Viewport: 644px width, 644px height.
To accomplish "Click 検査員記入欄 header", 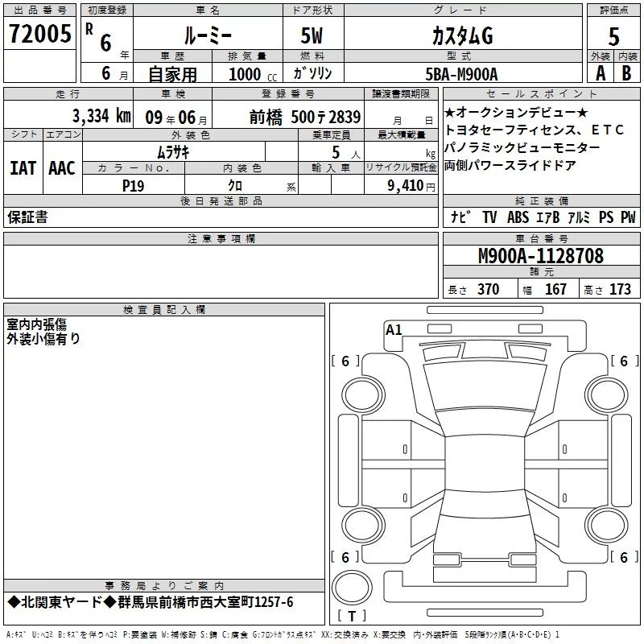I will point(164,310).
